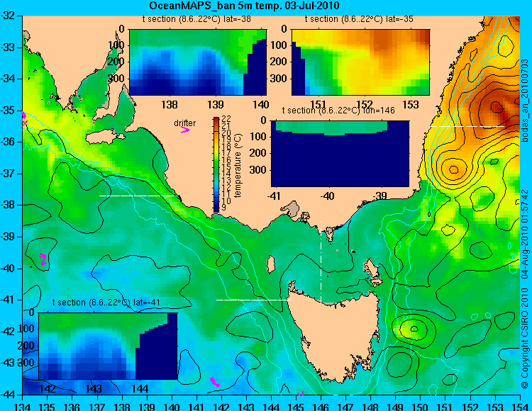The image size is (532, 411).
Task: Click the 'drifter' legend label
Action: coord(185,123)
